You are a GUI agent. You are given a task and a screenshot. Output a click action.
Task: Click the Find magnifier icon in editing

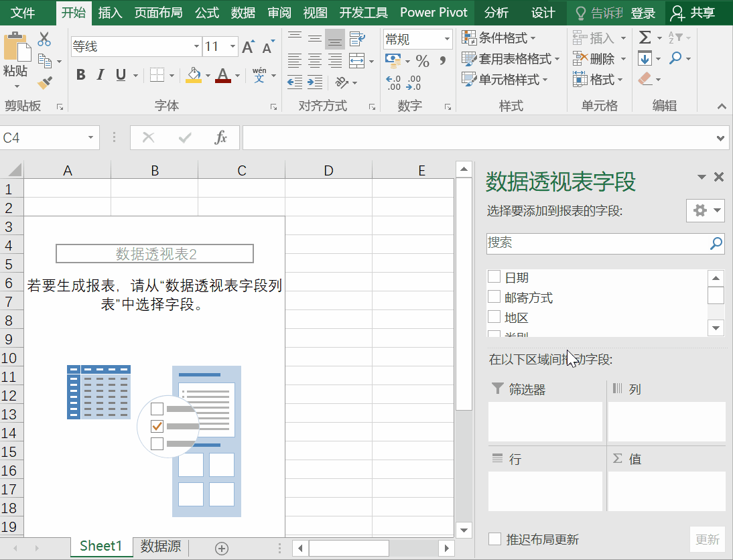(675, 58)
